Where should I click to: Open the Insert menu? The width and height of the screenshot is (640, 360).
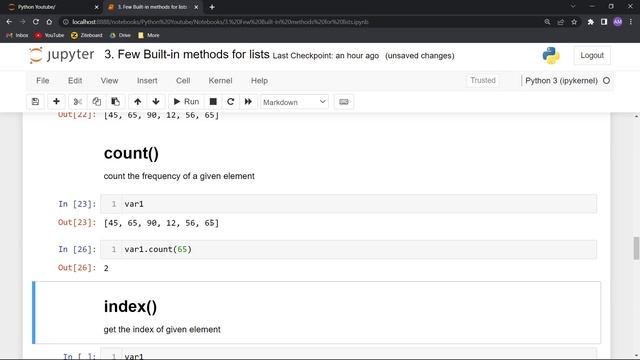(x=147, y=81)
